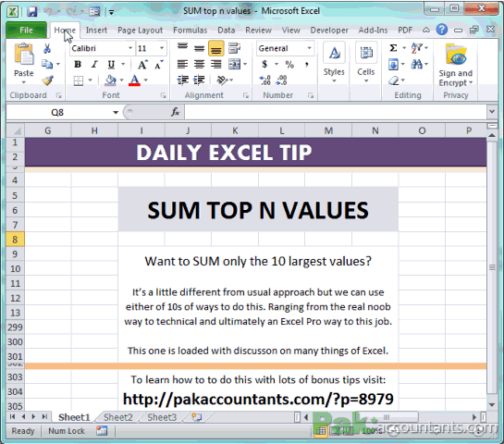Open the Name Box dropdown arrow
The height and width of the screenshot is (444, 504).
[x=116, y=112]
